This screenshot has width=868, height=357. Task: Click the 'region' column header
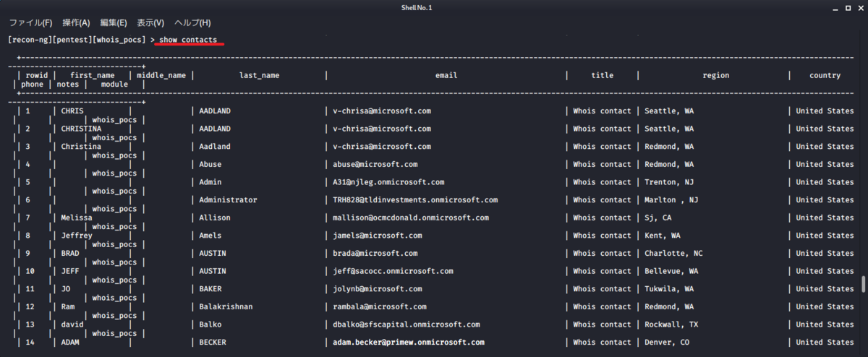click(715, 75)
